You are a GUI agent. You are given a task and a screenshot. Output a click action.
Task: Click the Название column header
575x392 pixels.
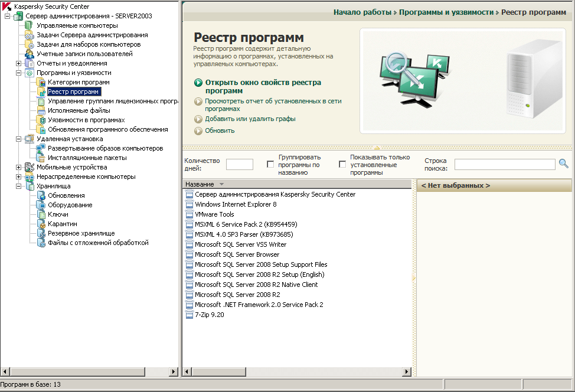pos(297,184)
